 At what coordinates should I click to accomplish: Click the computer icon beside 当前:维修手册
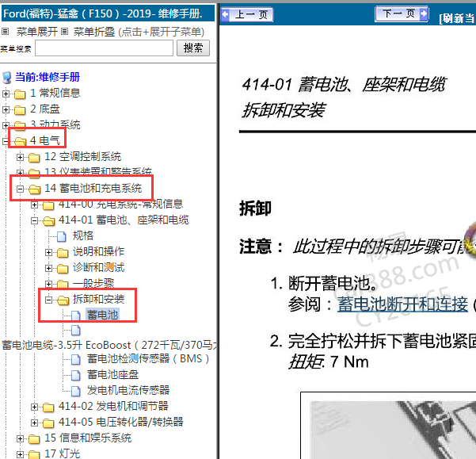tap(7, 78)
